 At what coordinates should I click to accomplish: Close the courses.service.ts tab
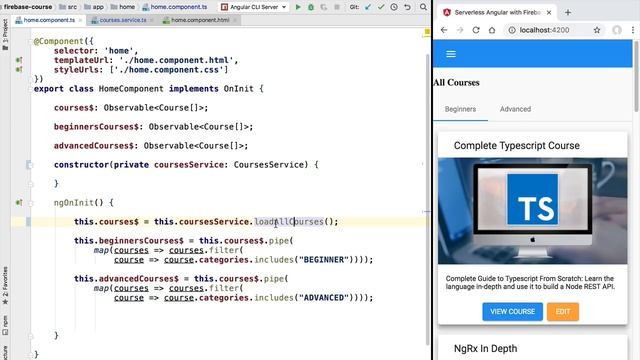(x=152, y=20)
